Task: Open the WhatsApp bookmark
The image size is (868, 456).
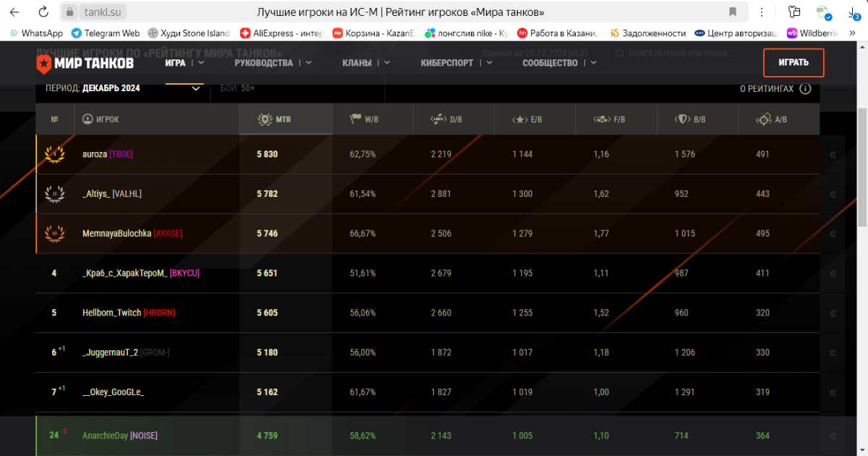Action: (36, 33)
